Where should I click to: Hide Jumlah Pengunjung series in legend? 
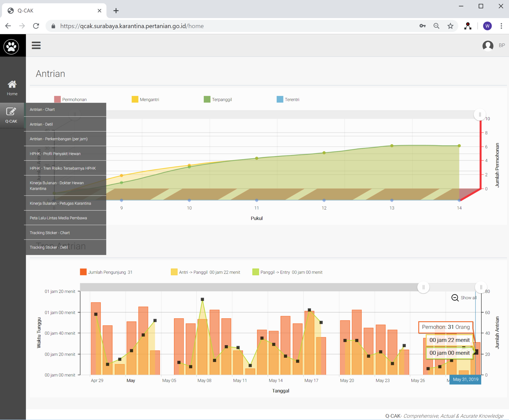pos(106,272)
